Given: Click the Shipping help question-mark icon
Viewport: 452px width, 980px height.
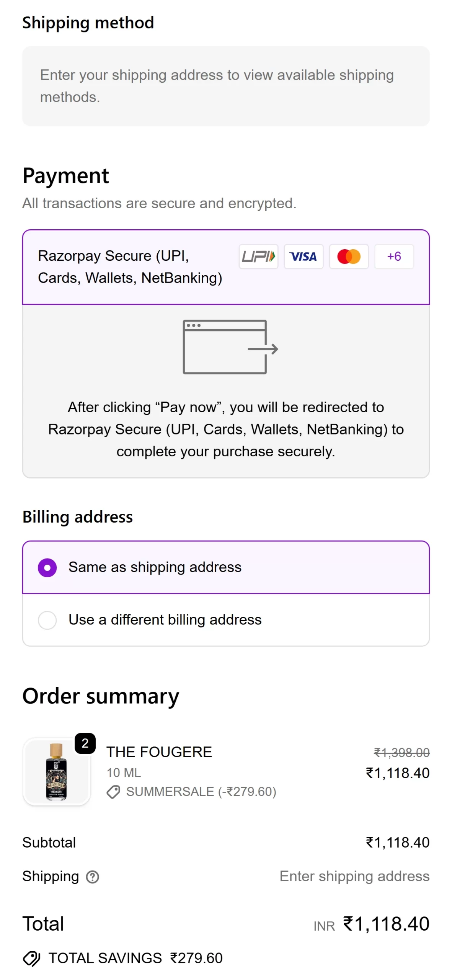Looking at the screenshot, I should (x=93, y=877).
